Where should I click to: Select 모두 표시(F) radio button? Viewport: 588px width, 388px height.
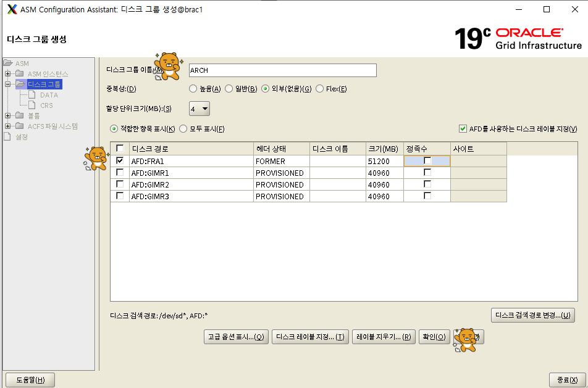[x=183, y=129]
